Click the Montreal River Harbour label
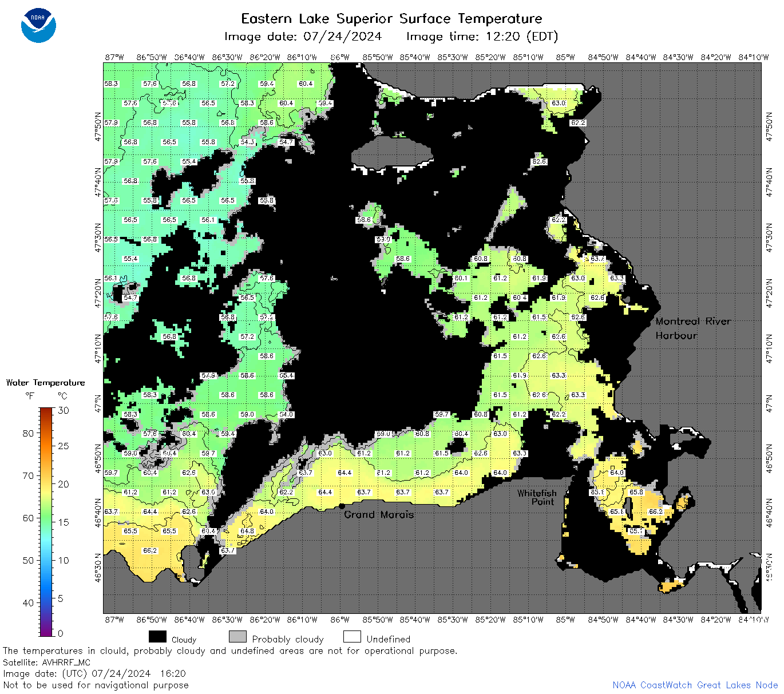The height and width of the screenshot is (694, 784). pyautogui.click(x=693, y=328)
